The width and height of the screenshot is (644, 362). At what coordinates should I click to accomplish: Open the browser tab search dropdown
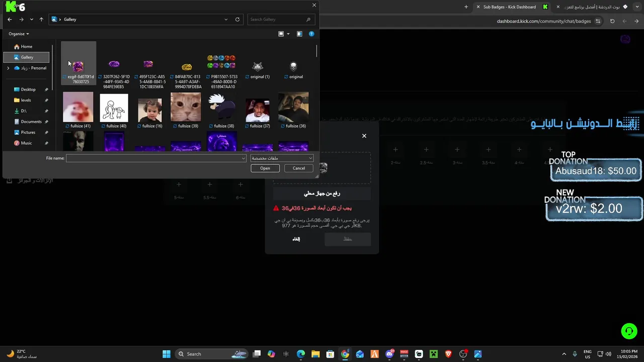pyautogui.click(x=638, y=7)
